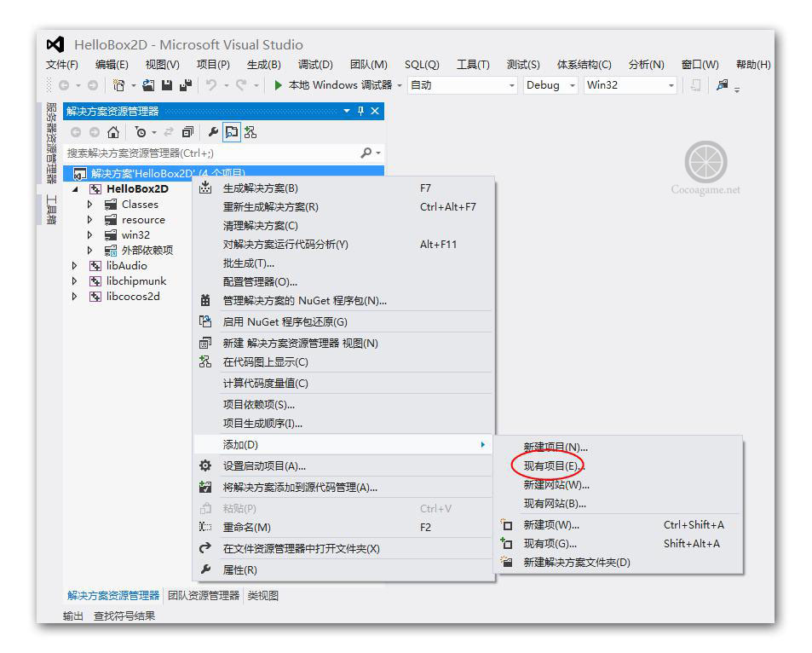Select the HelloBox2D project in the tree

click(137, 188)
